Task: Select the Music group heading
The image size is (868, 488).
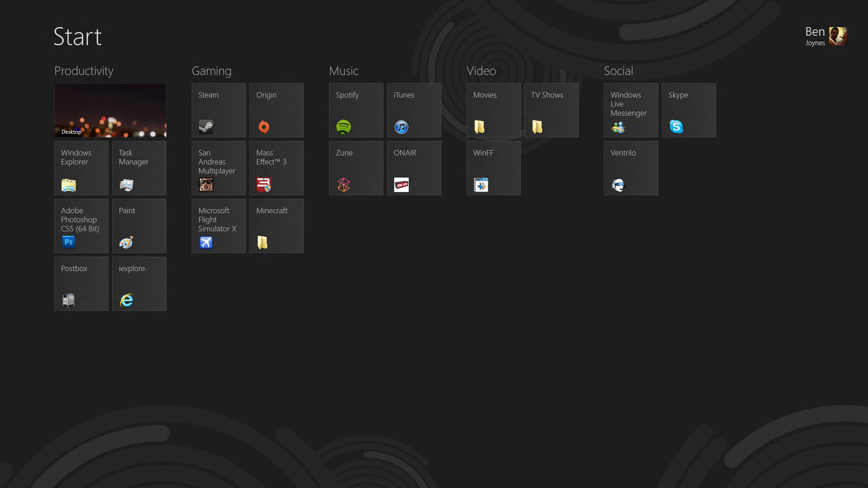Action: tap(344, 71)
